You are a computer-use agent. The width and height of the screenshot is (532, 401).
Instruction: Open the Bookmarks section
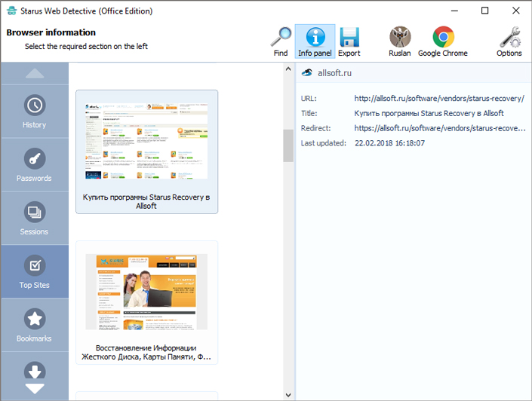(x=35, y=325)
